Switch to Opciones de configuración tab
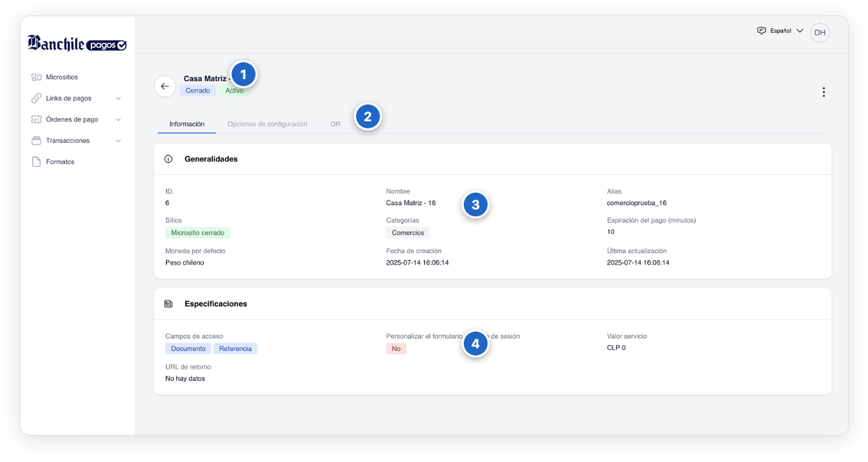868x462 pixels. coord(267,124)
